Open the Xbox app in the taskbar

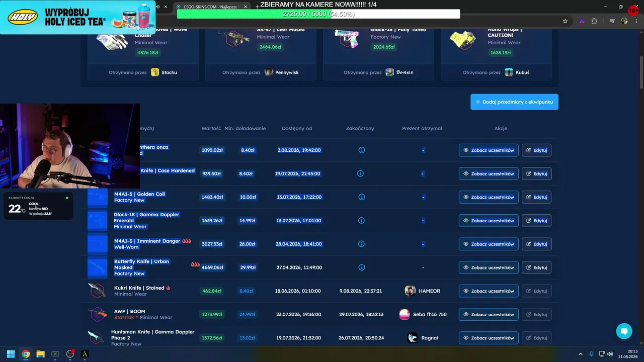[55, 354]
